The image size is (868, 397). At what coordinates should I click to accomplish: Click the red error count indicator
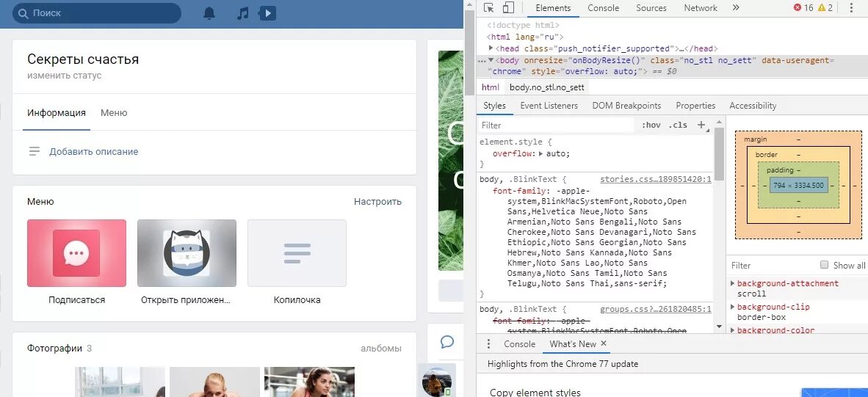click(x=803, y=8)
